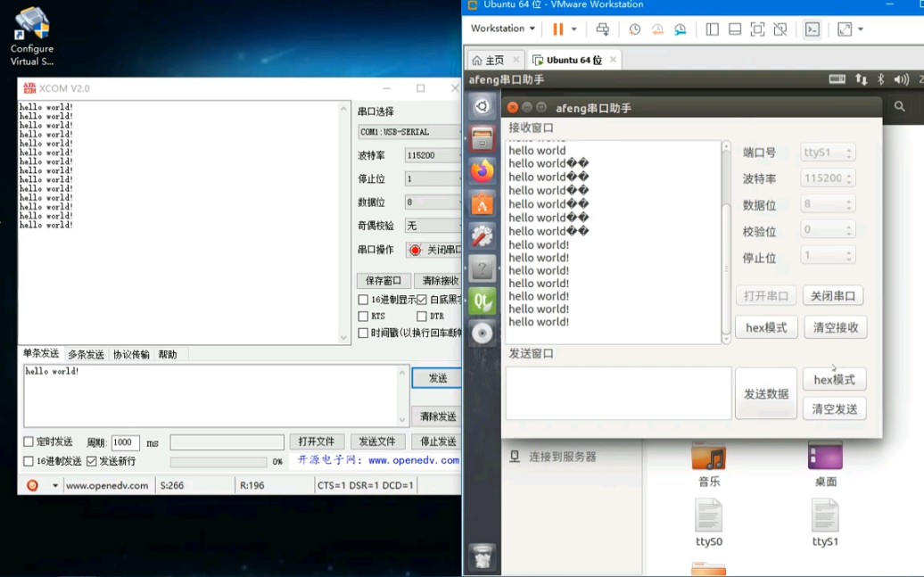This screenshot has width=924, height=577.
Task: Click the VMware suspend/pause toolbar icon
Action: 559,29
